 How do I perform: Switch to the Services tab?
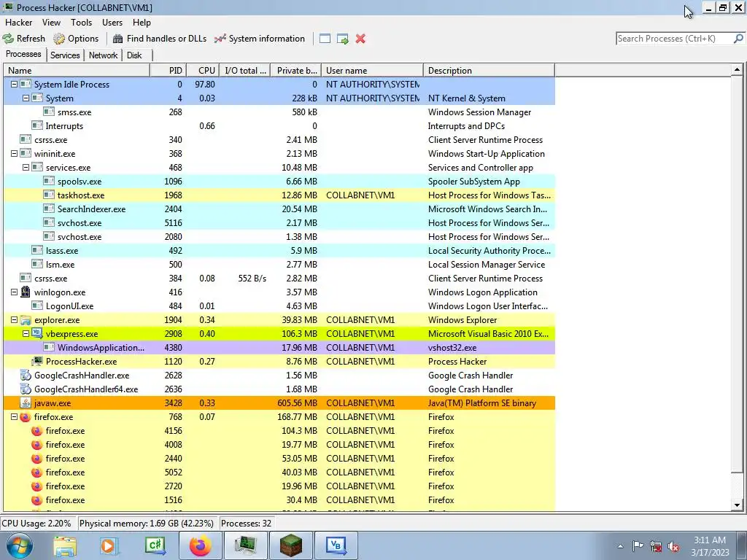click(65, 55)
